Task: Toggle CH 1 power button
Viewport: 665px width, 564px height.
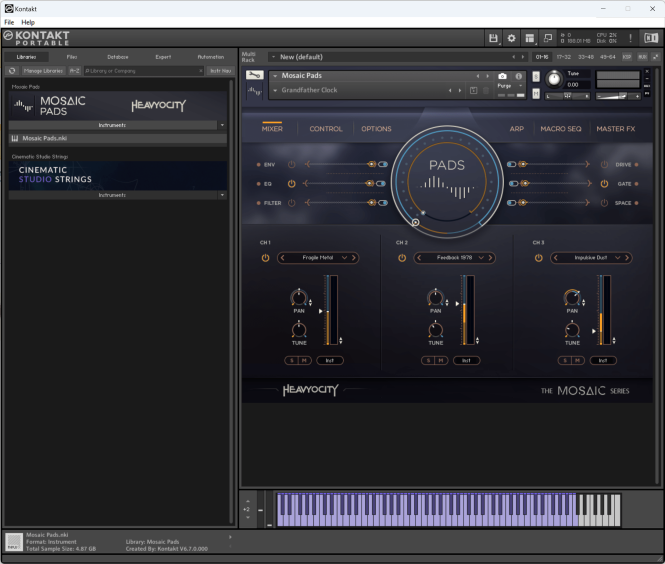Action: 265,258
